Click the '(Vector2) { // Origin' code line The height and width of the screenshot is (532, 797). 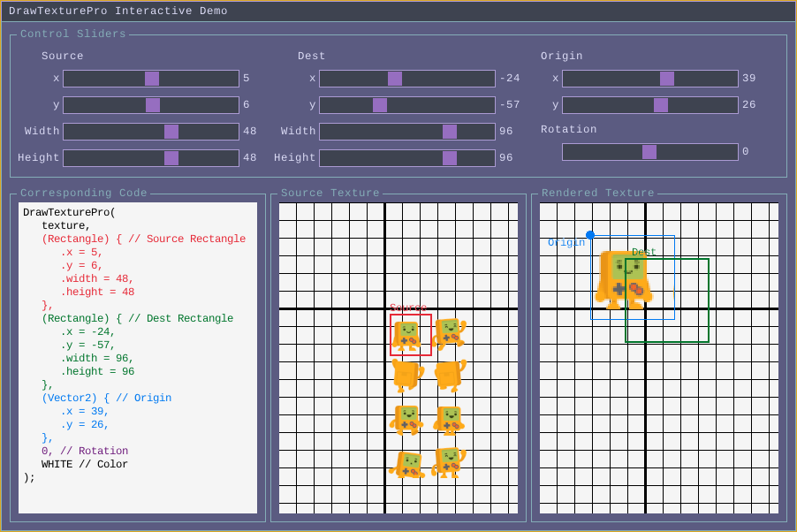point(106,399)
